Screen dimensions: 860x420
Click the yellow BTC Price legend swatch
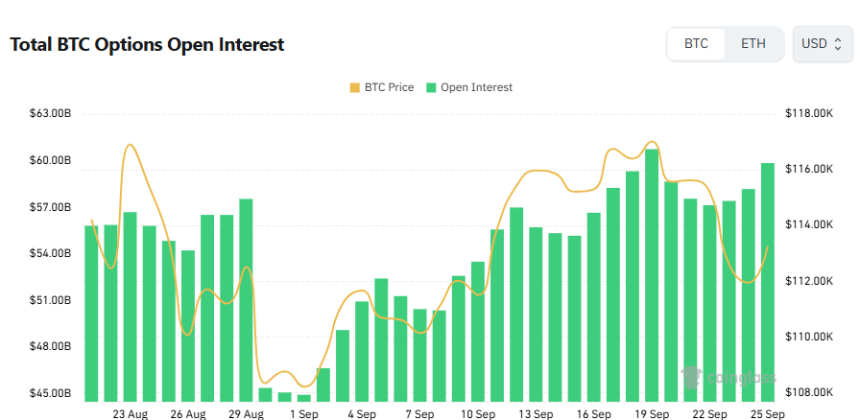click(353, 88)
